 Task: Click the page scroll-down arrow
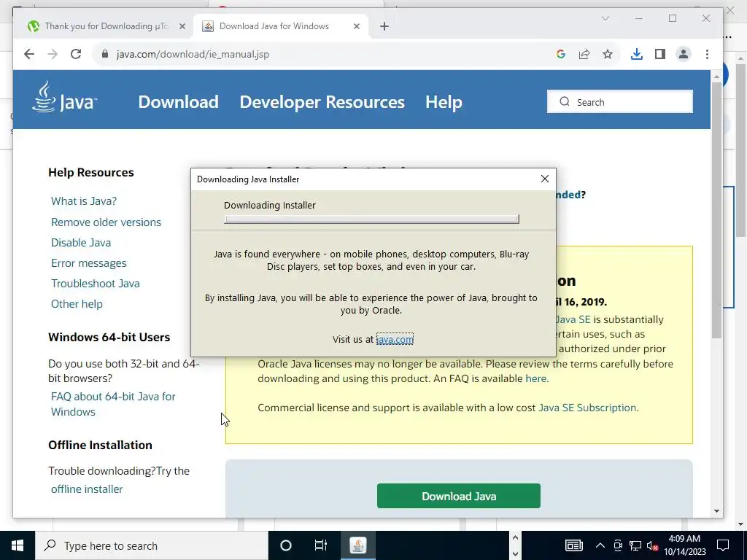(716, 511)
